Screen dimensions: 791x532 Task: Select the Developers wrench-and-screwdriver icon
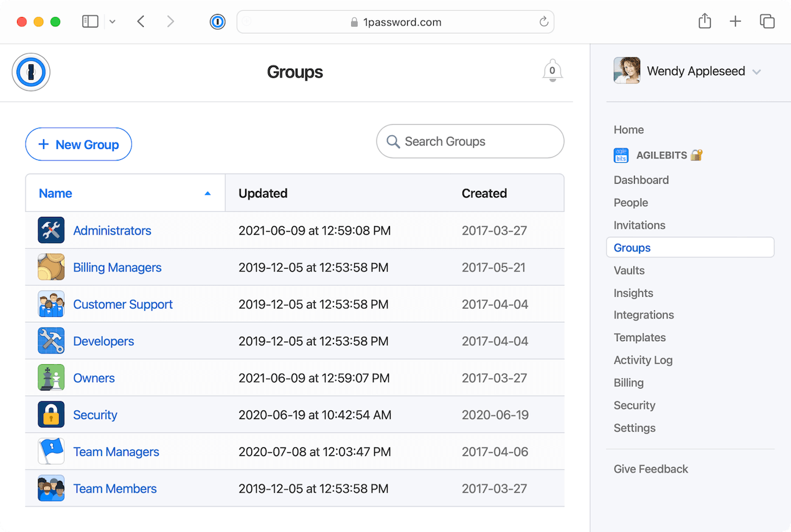(51, 341)
